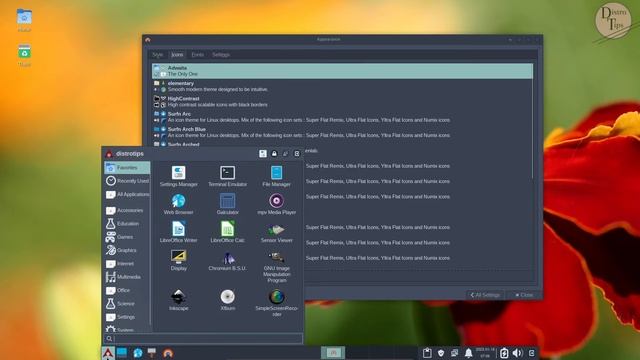Select the HighContrast icon theme
The image size is (640, 360).
coord(342,102)
